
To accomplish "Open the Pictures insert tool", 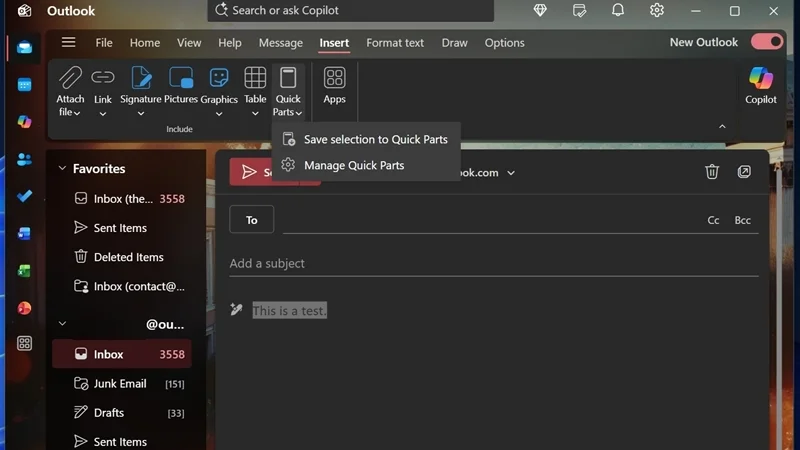I will pos(181,86).
